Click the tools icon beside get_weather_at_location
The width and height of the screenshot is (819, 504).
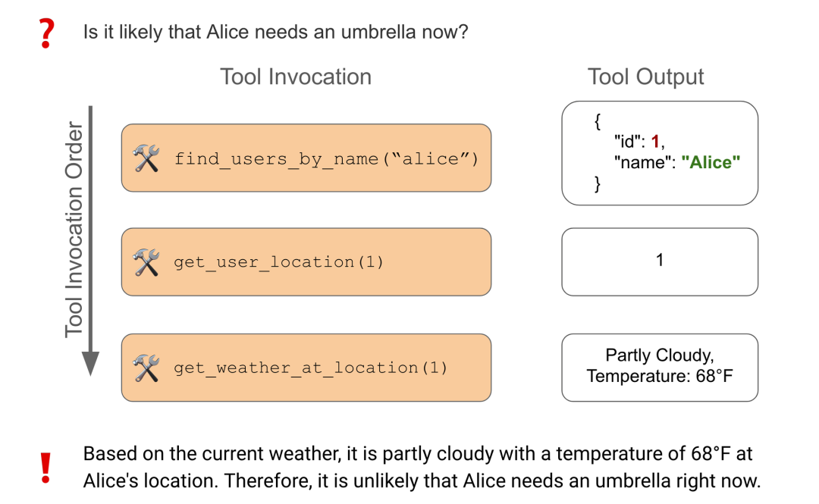pos(146,368)
